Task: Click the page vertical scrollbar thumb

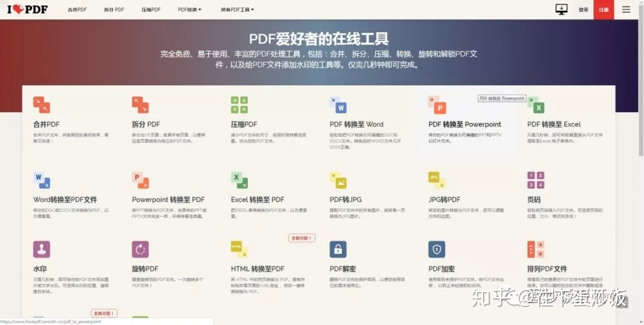Action: 641,81
